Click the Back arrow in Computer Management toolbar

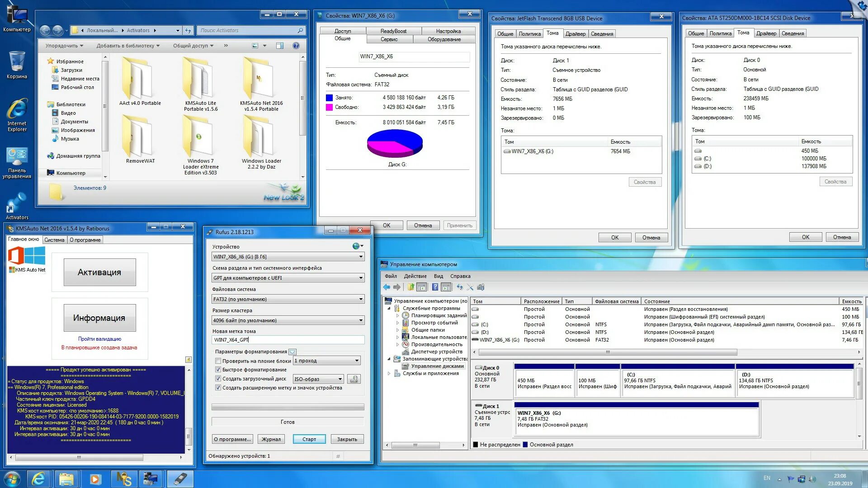[386, 287]
